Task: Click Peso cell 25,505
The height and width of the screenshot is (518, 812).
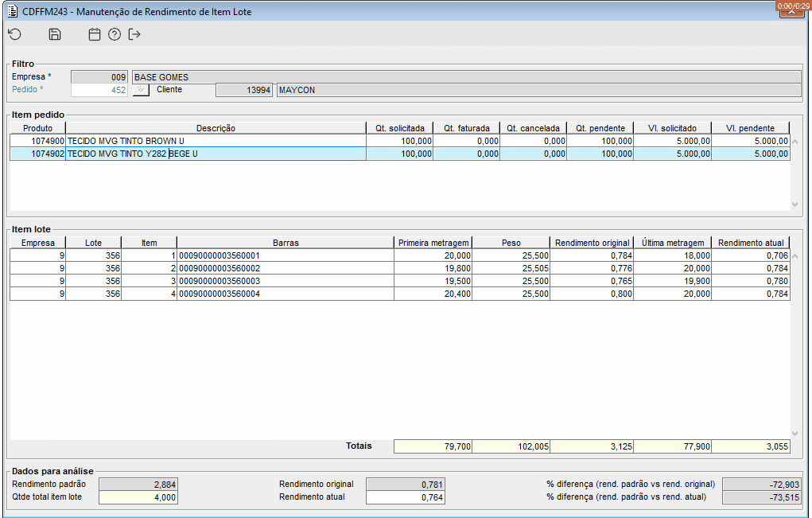Action: (x=511, y=268)
